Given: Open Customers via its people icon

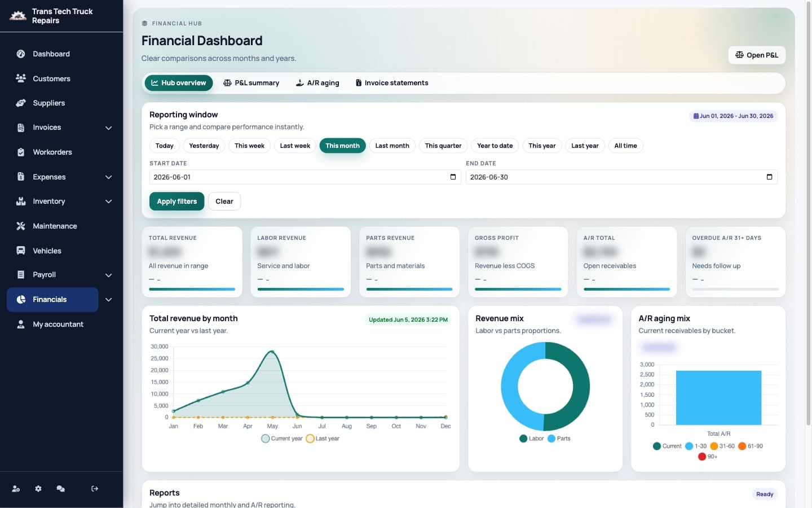Looking at the screenshot, I should click(x=21, y=78).
